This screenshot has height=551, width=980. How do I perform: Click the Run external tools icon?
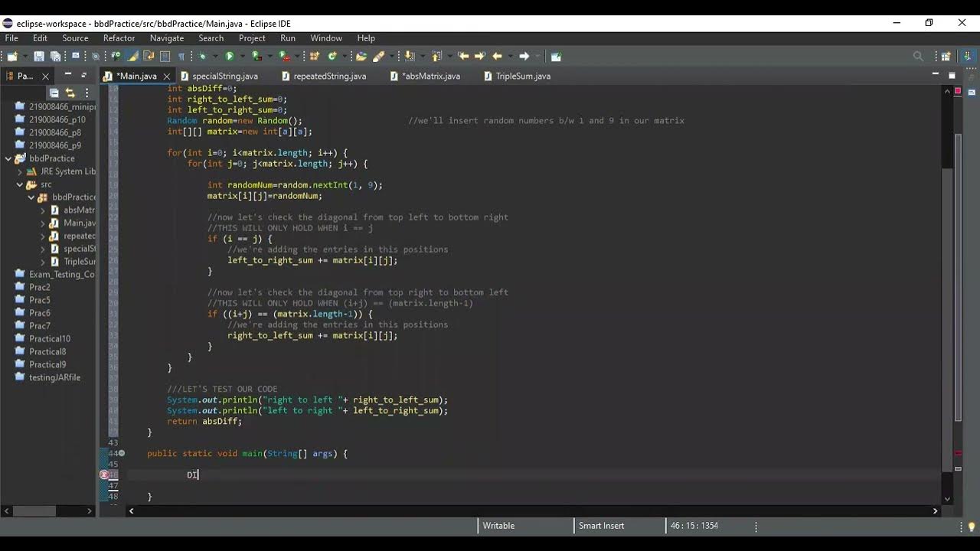coord(284,56)
